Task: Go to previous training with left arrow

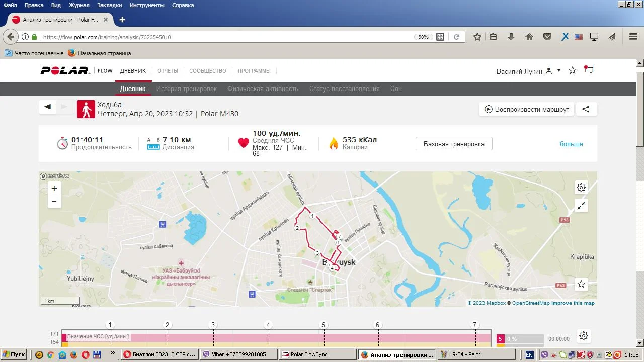Action: click(x=48, y=107)
